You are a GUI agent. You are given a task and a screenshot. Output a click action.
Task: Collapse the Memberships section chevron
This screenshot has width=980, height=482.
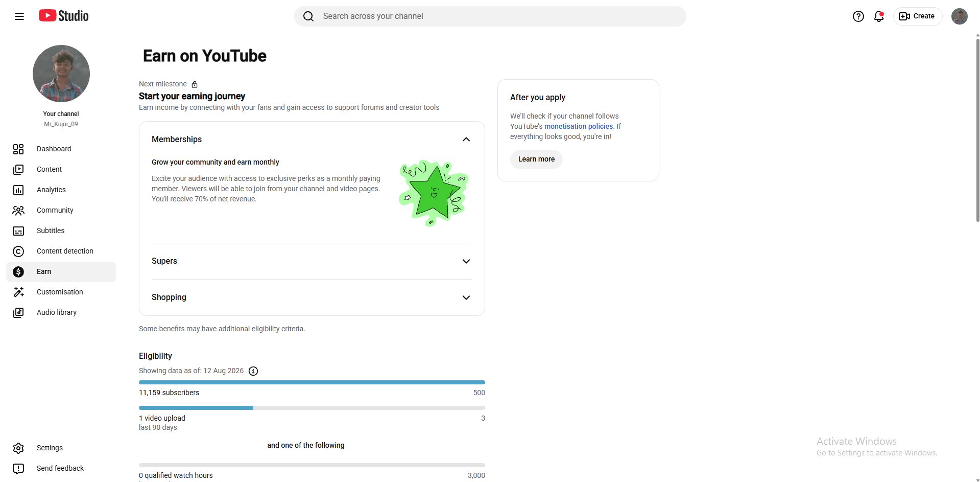(x=466, y=140)
